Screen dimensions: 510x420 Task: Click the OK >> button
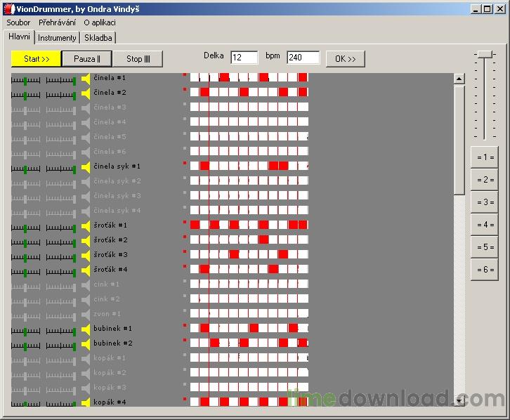[x=346, y=59]
